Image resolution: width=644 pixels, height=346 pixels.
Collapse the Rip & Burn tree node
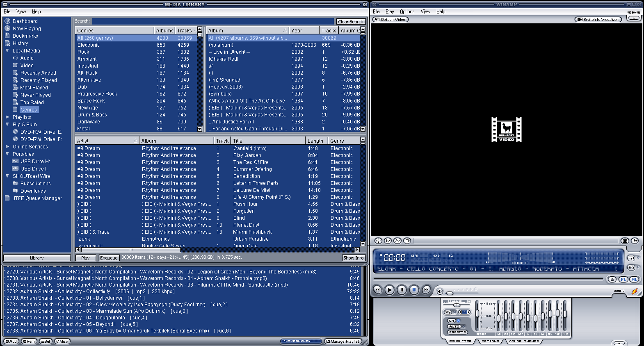pyautogui.click(x=7, y=125)
